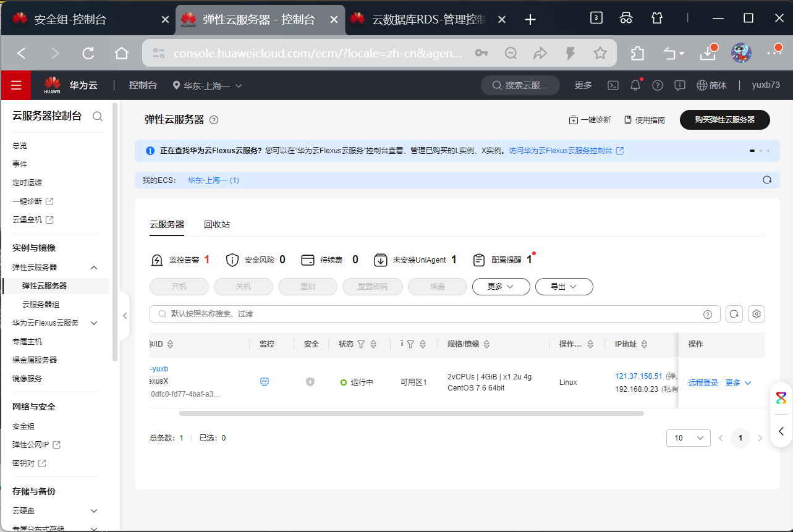Open the region selector 华东-上海一

(208, 85)
